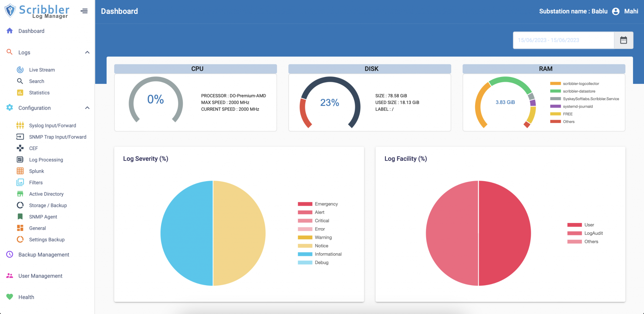Select the Live Stream icon in Logs
Screen dimensions: 644x314
point(20,69)
